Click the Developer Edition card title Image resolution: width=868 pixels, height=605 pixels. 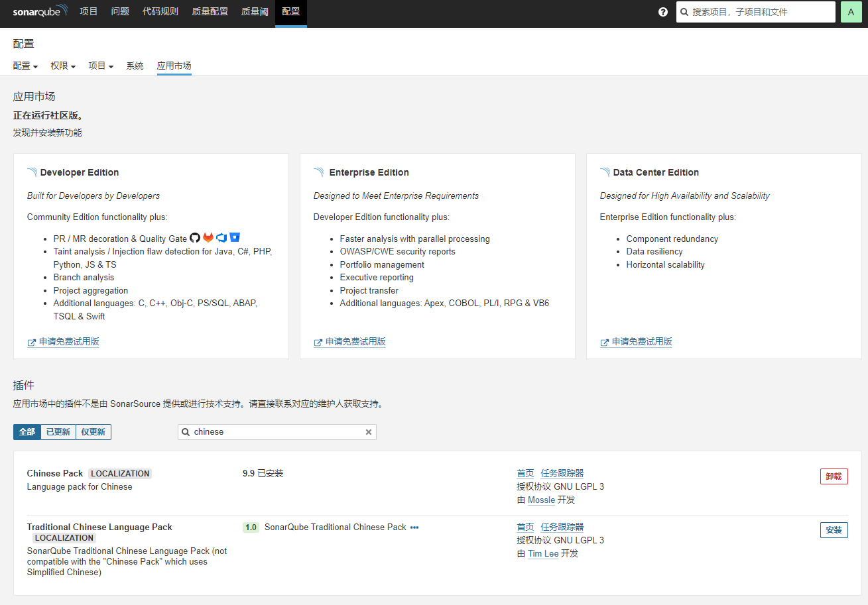pyautogui.click(x=80, y=172)
